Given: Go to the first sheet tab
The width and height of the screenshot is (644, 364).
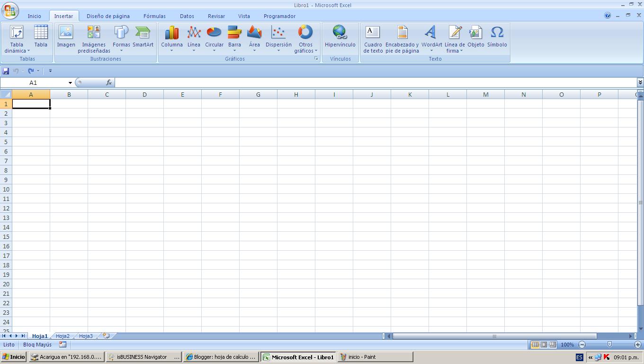Looking at the screenshot, I should pyautogui.click(x=4, y=336).
